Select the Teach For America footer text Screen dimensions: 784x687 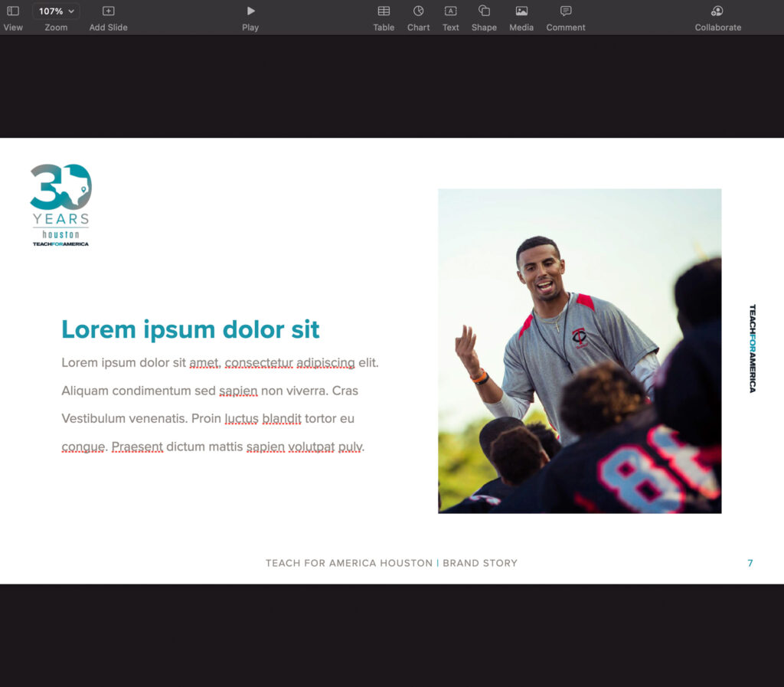coord(391,563)
